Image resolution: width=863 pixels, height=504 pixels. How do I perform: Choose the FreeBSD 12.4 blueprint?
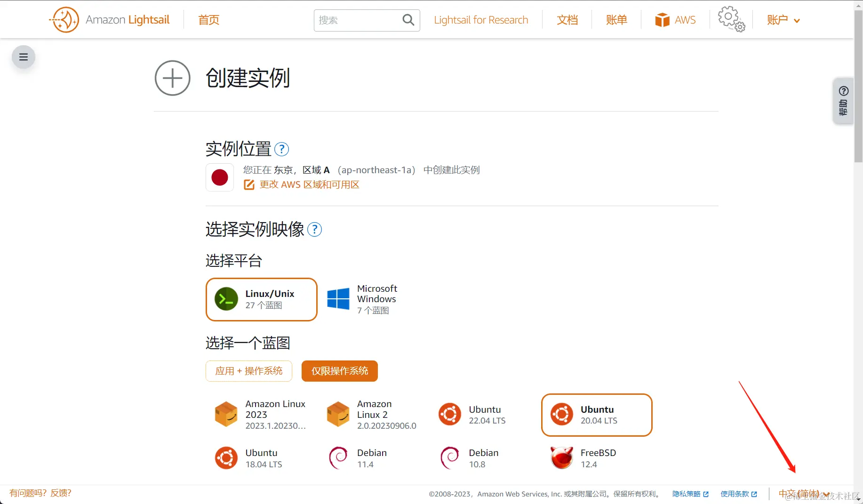[597, 458]
